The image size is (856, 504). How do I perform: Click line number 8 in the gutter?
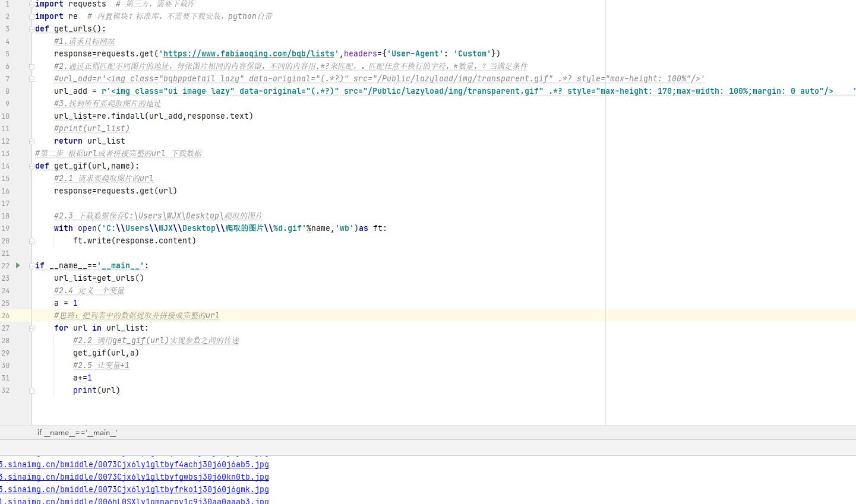point(7,91)
